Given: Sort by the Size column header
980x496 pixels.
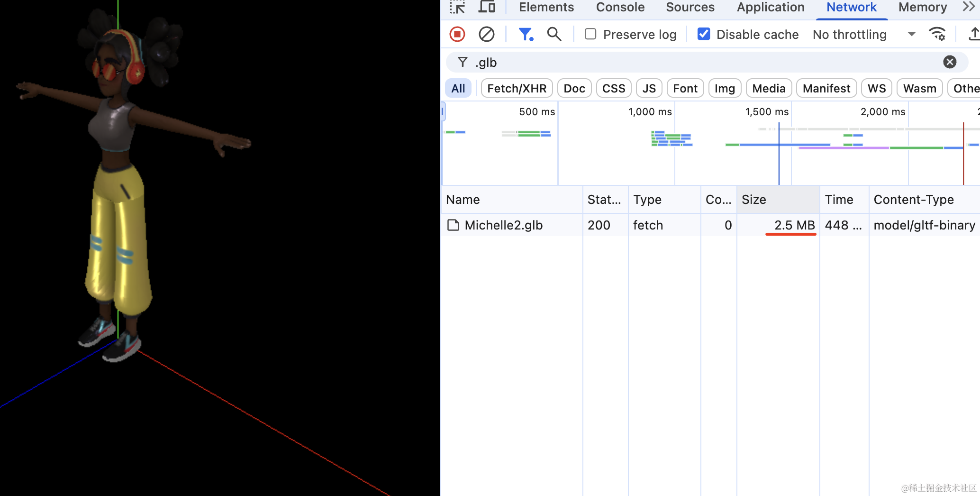Looking at the screenshot, I should tap(778, 200).
